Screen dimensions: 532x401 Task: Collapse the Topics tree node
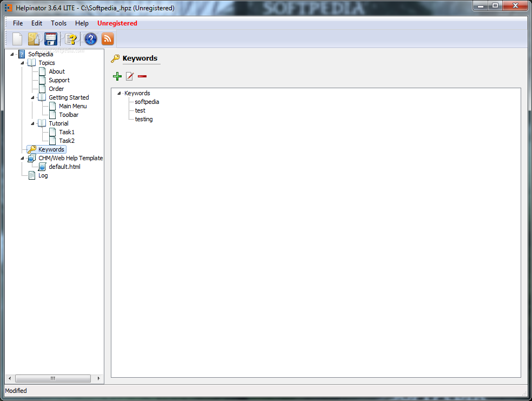point(22,63)
